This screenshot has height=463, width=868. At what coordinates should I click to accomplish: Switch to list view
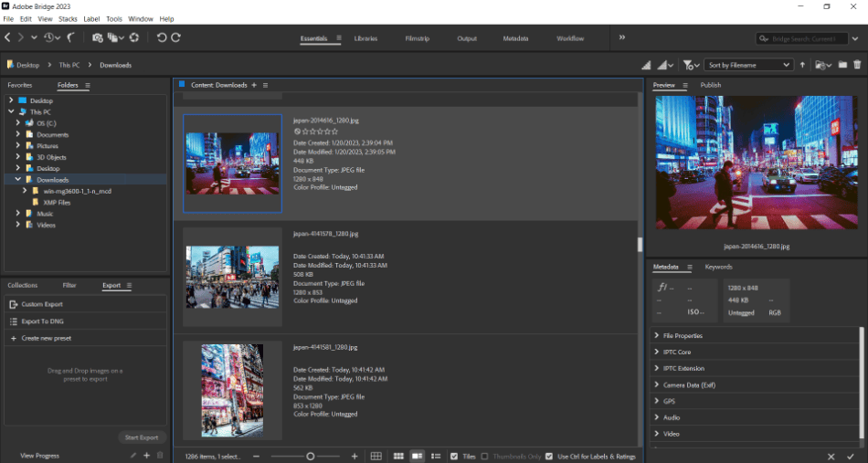pyautogui.click(x=436, y=457)
